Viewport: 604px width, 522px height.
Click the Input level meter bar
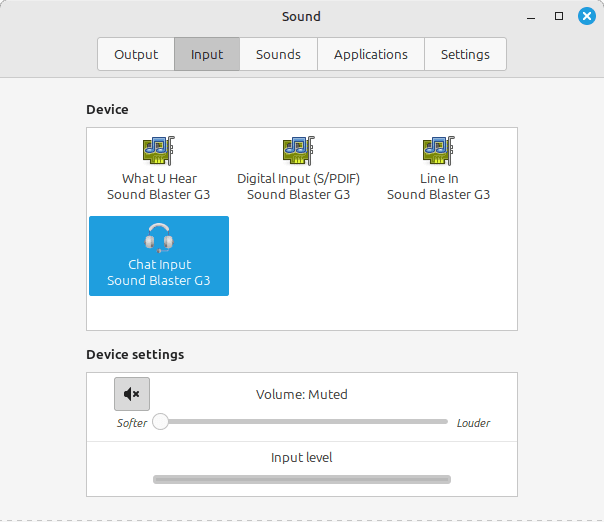pyautogui.click(x=302, y=480)
